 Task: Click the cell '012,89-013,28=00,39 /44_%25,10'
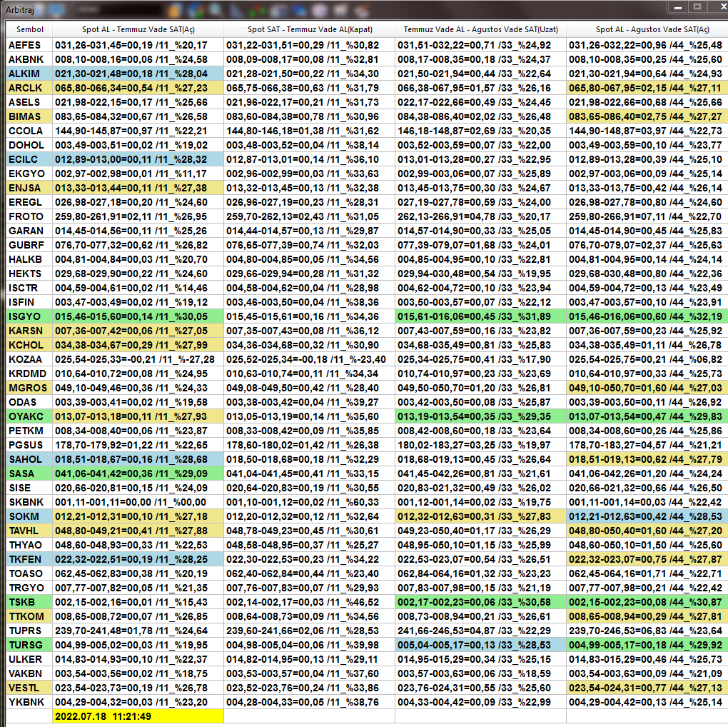[x=647, y=159]
